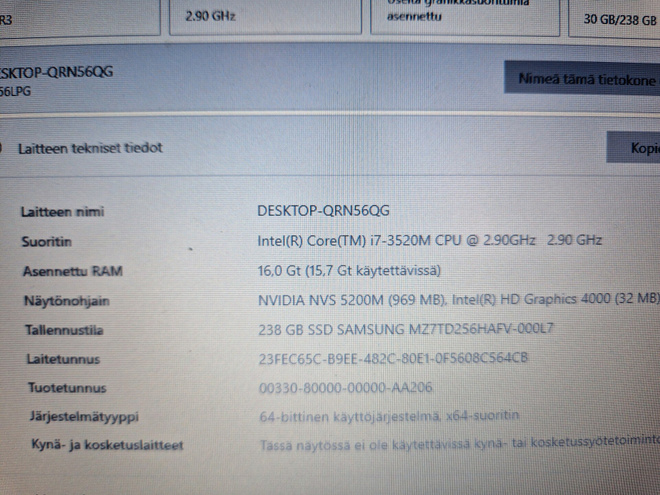660x495 pixels.
Task: Select the 'Näytönohjain' label
Action: [67, 301]
